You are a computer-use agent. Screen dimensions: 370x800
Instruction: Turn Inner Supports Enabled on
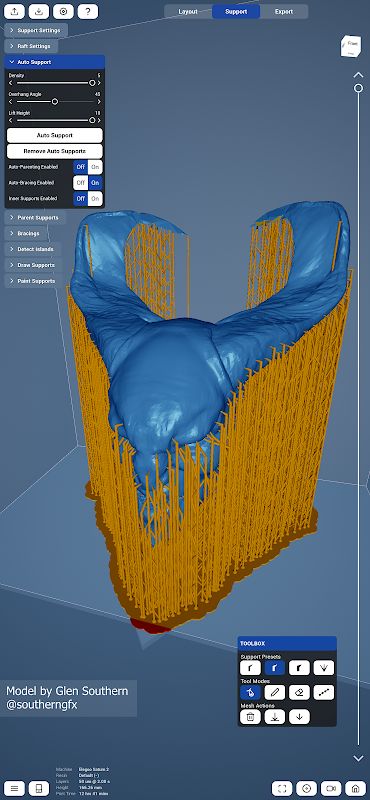coord(95,198)
